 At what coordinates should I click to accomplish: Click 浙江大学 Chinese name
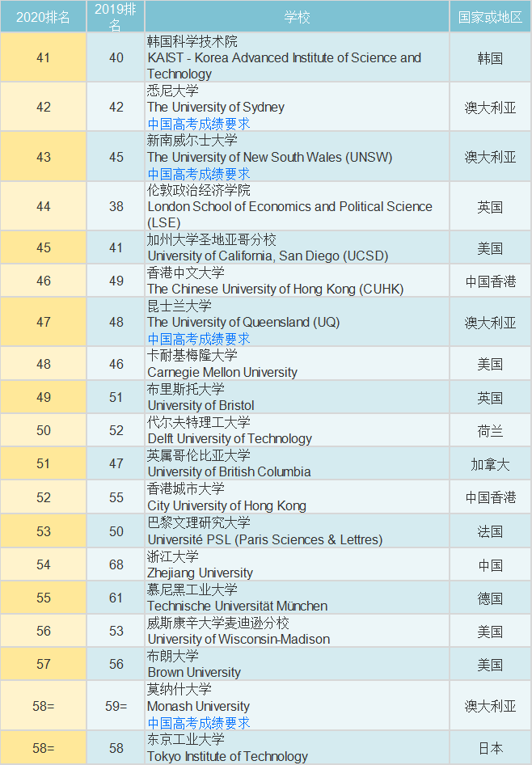pyautogui.click(x=173, y=556)
